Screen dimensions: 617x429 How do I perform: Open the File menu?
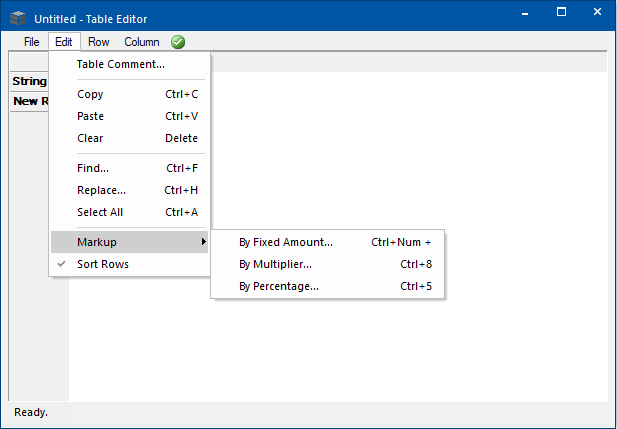point(31,42)
